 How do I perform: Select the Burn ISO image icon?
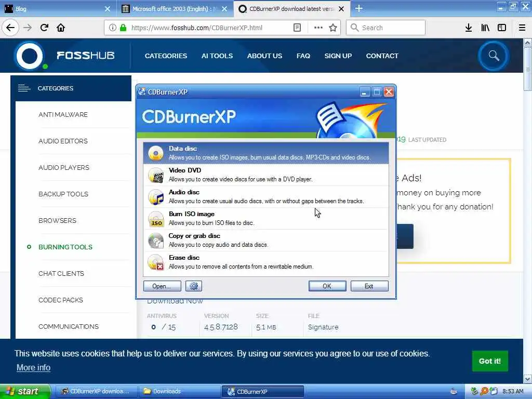(x=156, y=219)
